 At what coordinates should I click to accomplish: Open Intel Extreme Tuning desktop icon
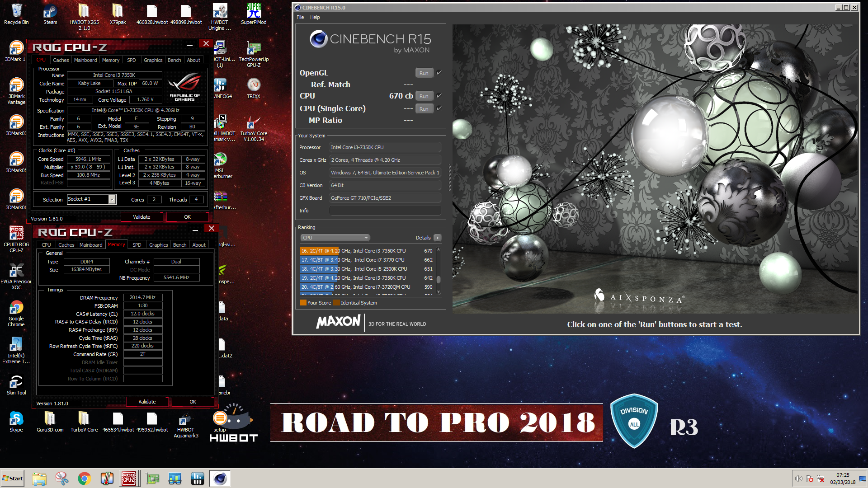(x=16, y=351)
